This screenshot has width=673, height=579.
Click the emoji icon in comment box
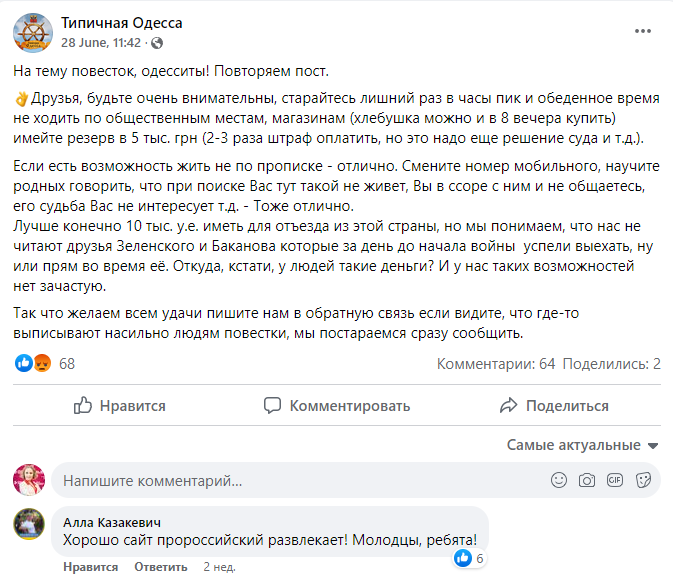pos(560,481)
